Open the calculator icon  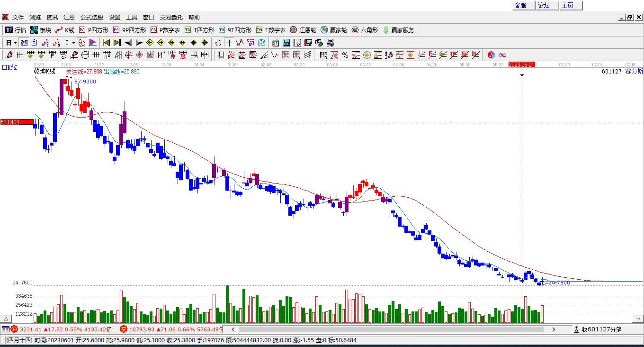pyautogui.click(x=286, y=43)
